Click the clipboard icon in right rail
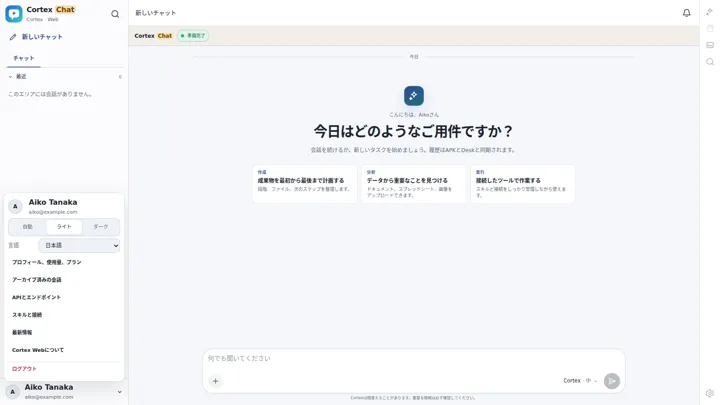This screenshot has height=405, width=720. tap(710, 28)
